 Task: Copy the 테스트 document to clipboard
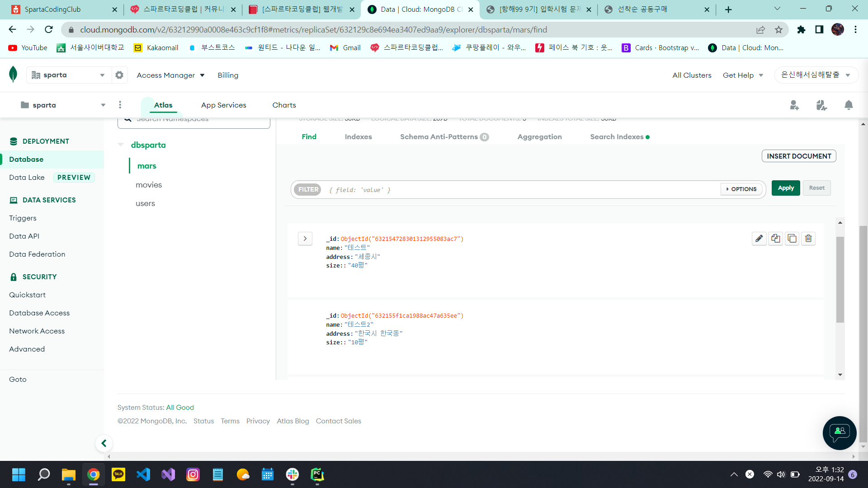[x=776, y=239]
